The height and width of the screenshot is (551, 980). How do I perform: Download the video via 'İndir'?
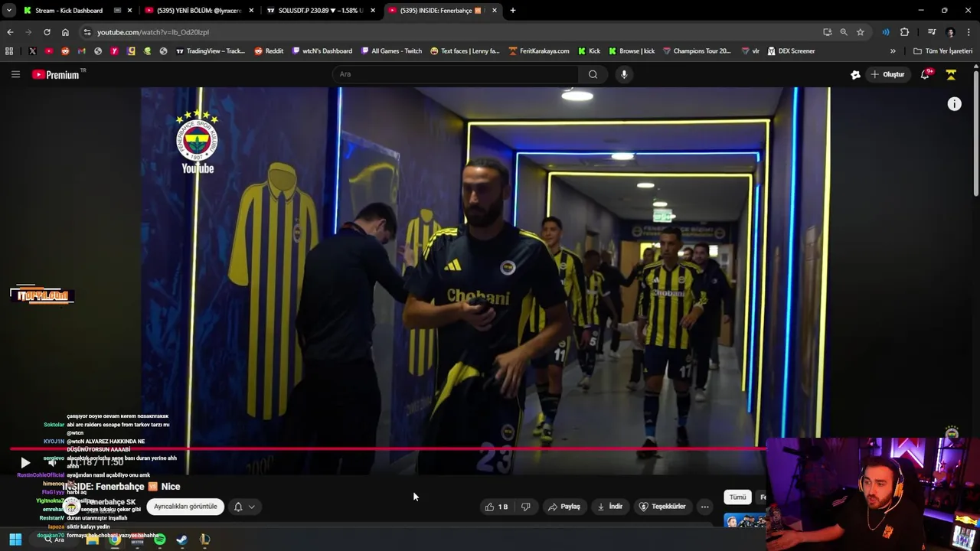point(610,507)
